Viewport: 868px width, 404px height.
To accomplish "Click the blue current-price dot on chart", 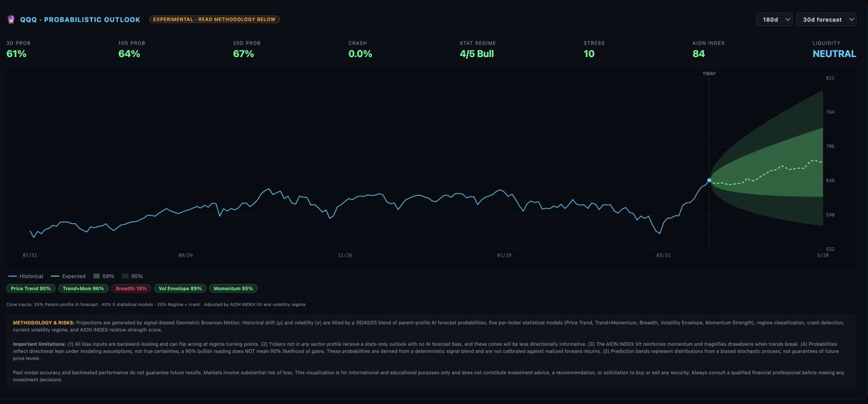I will tap(709, 180).
